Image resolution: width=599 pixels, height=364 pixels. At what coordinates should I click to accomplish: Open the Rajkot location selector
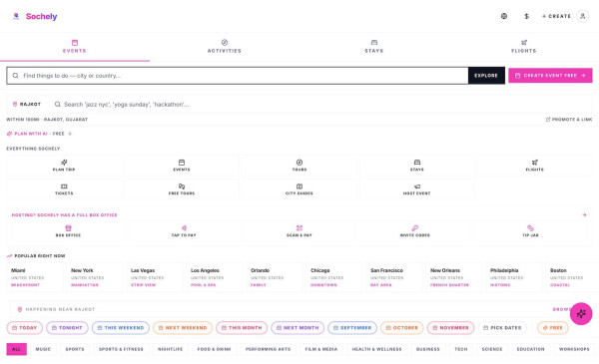[x=27, y=104]
